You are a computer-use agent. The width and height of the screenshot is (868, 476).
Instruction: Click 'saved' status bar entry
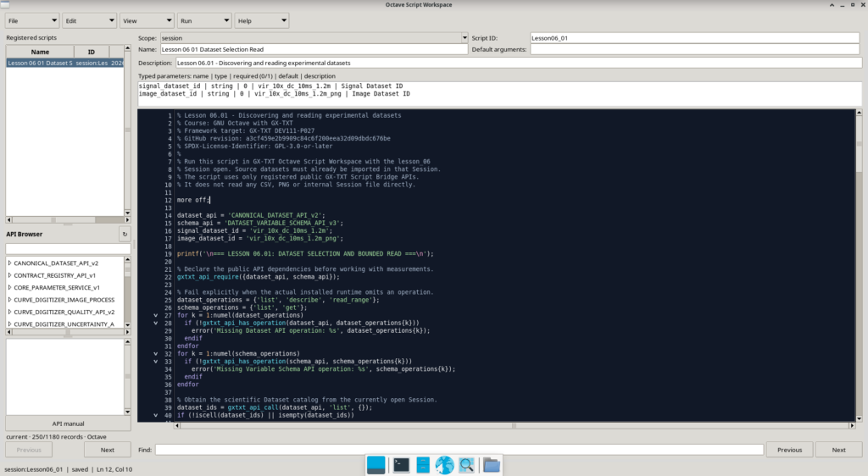point(80,469)
